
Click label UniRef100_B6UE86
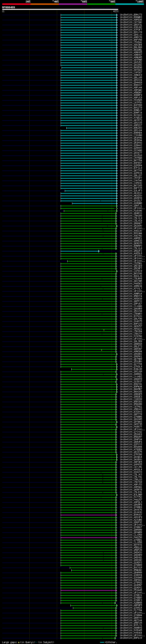point(131,67)
